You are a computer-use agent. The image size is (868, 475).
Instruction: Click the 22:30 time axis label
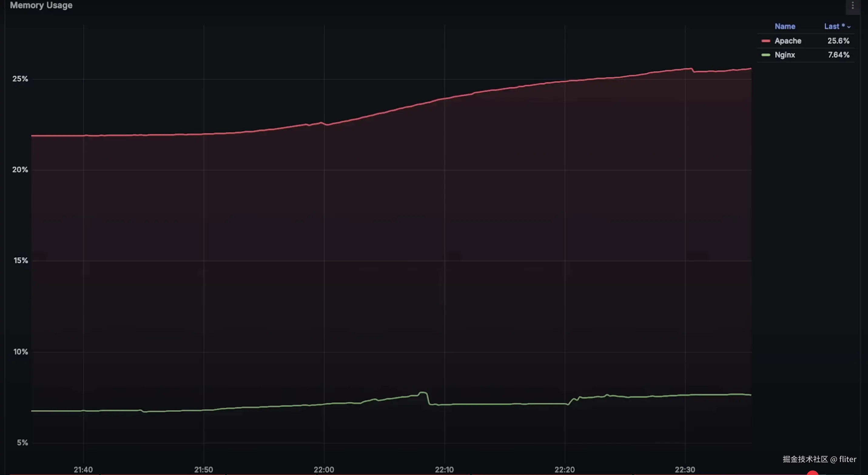tap(685, 469)
